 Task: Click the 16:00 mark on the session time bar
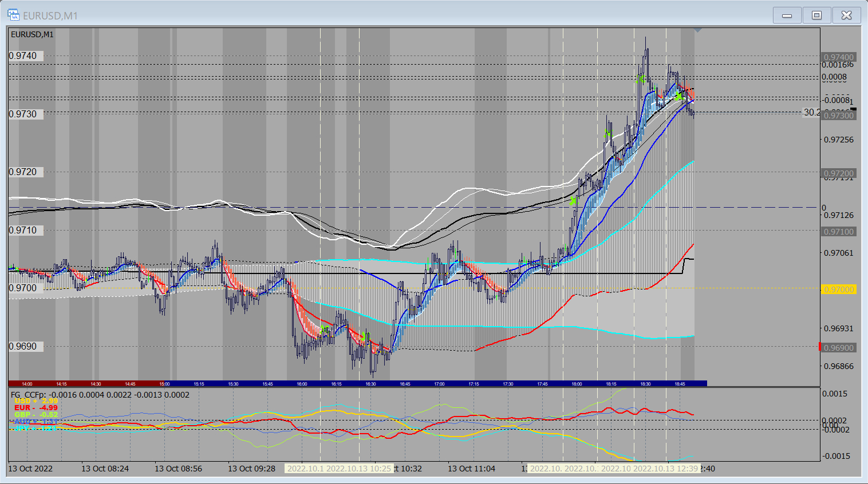[302, 384]
